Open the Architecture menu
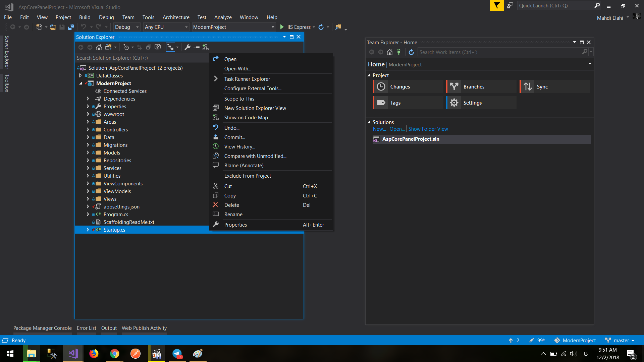The image size is (644, 362). [x=176, y=17]
